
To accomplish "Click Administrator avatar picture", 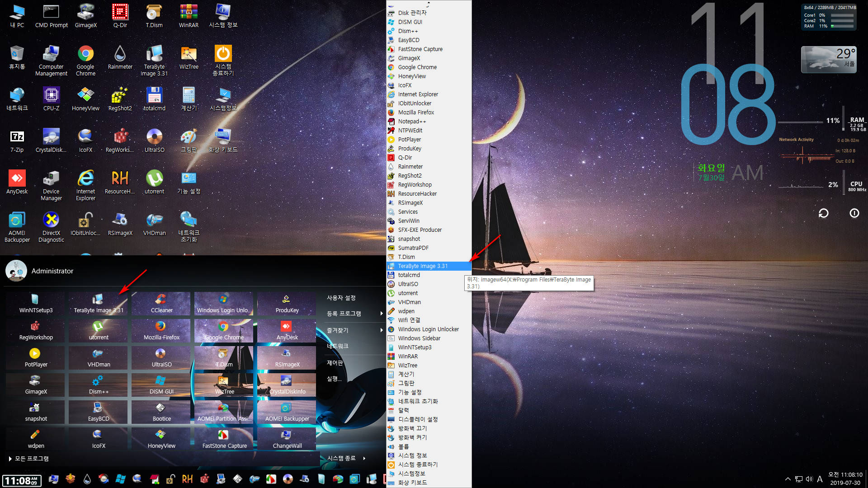I will click(16, 271).
